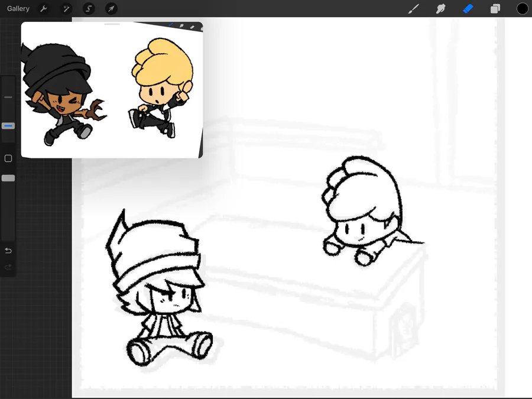The image size is (532, 399).
Task: Undo the last stroke
Action: 8,251
